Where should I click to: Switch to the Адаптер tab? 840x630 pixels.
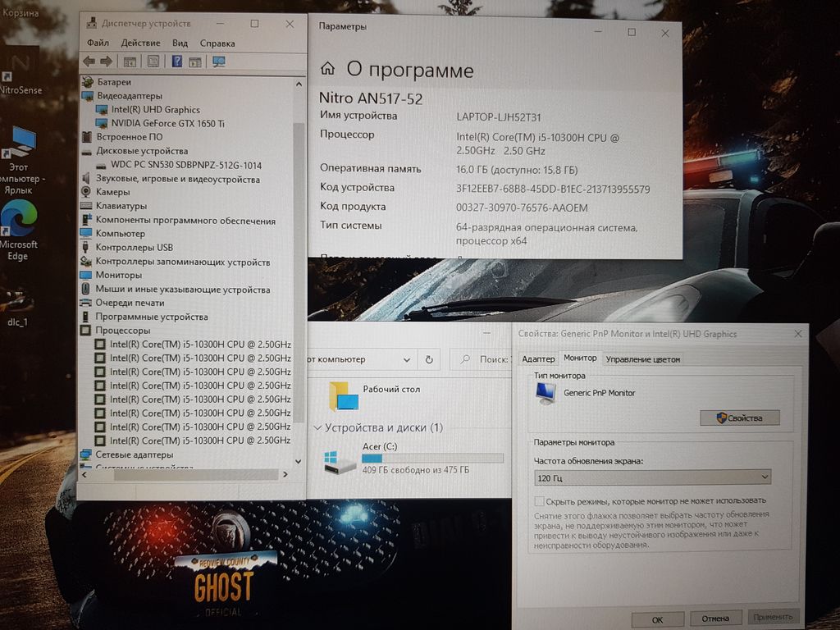[538, 359]
